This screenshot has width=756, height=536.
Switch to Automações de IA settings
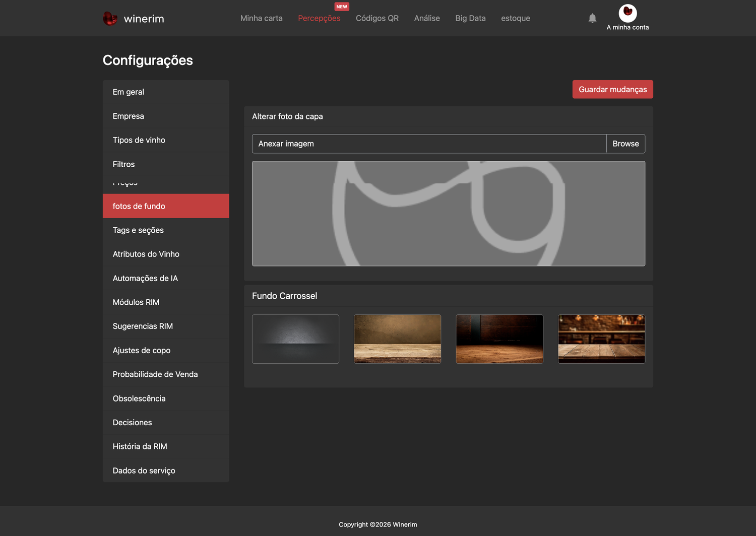click(x=166, y=278)
